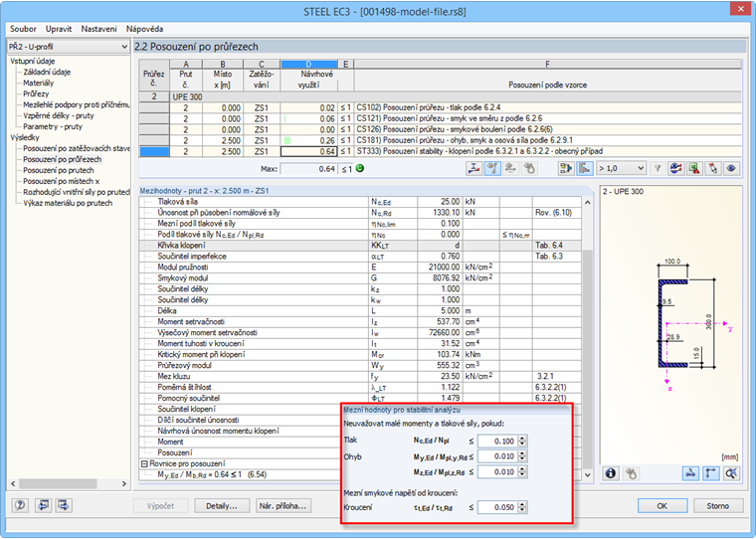Select Základní údaje in the navigator

(x=47, y=72)
